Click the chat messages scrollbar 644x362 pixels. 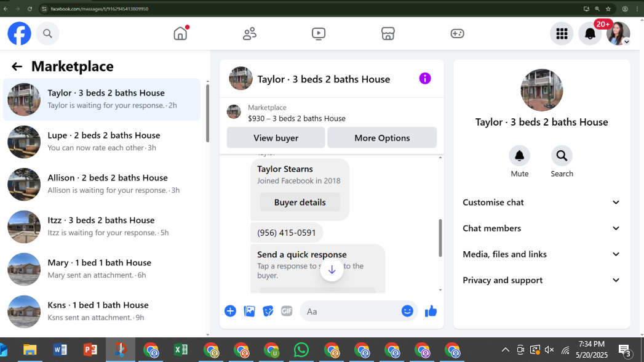tap(440, 238)
